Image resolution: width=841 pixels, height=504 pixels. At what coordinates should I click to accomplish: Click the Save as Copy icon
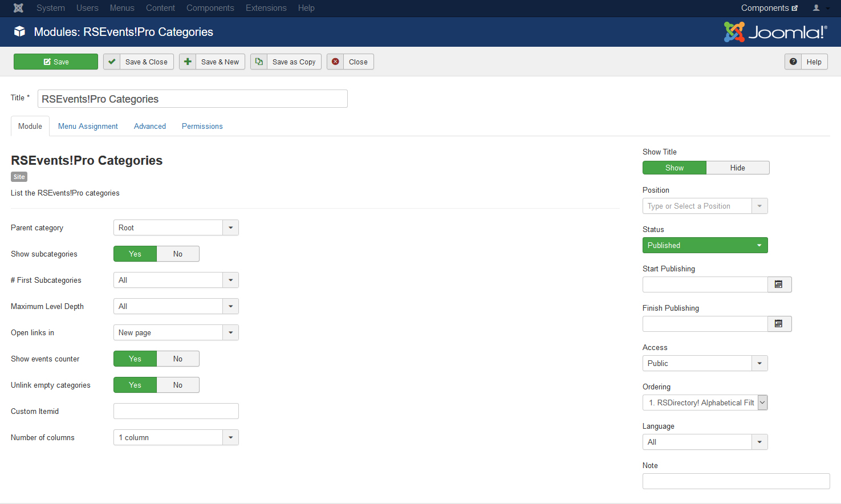tap(259, 62)
